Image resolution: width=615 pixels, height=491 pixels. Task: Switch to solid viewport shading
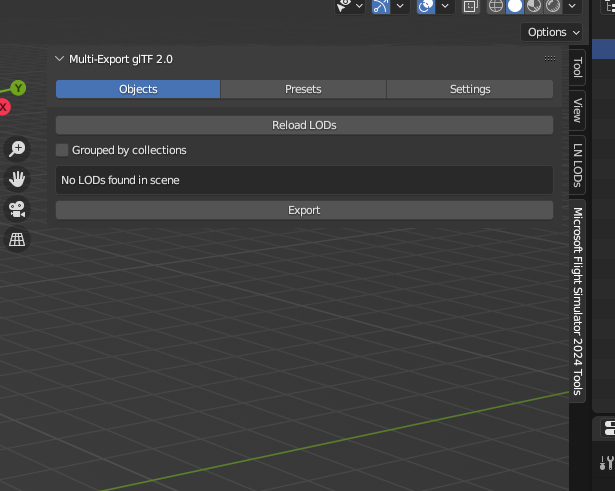(515, 6)
